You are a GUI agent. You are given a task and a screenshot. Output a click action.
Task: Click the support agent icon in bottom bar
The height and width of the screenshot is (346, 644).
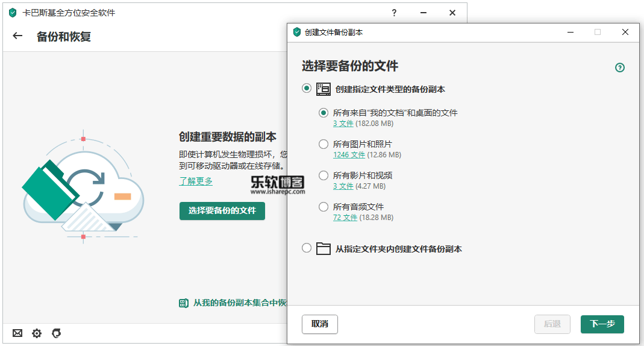[56, 333]
